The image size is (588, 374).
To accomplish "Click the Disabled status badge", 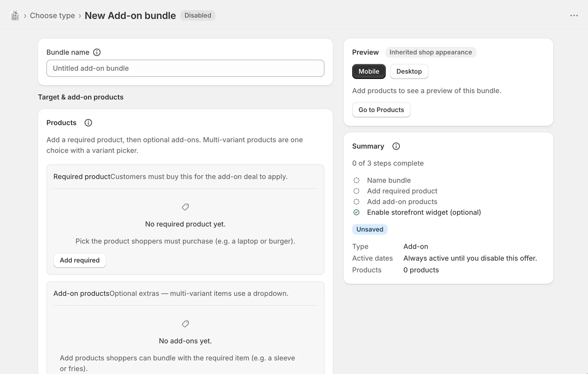I will (198, 15).
